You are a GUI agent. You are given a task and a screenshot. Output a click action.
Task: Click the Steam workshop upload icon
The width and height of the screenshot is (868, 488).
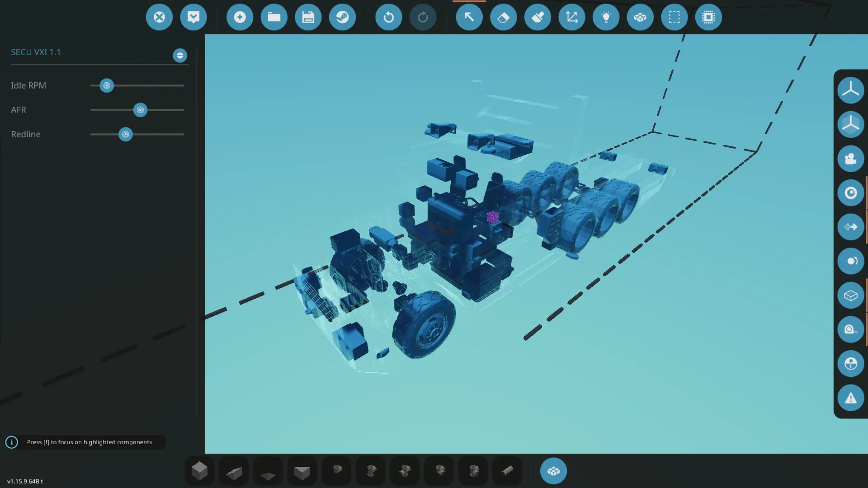point(342,17)
